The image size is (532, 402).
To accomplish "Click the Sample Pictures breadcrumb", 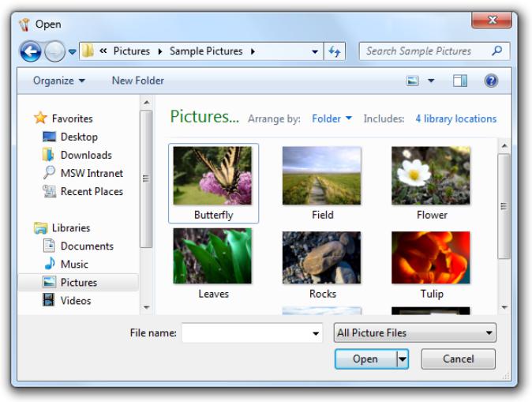I will click(206, 51).
